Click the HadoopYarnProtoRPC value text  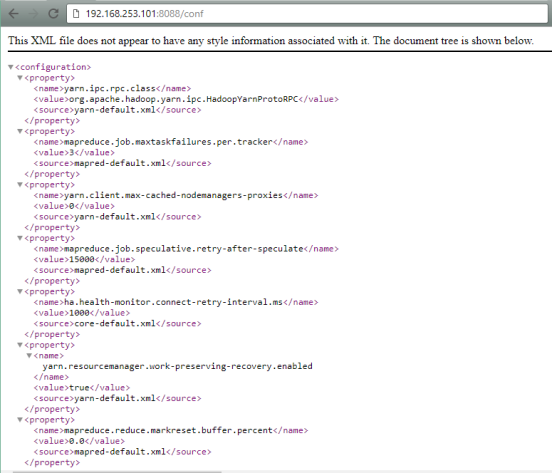[x=184, y=99]
